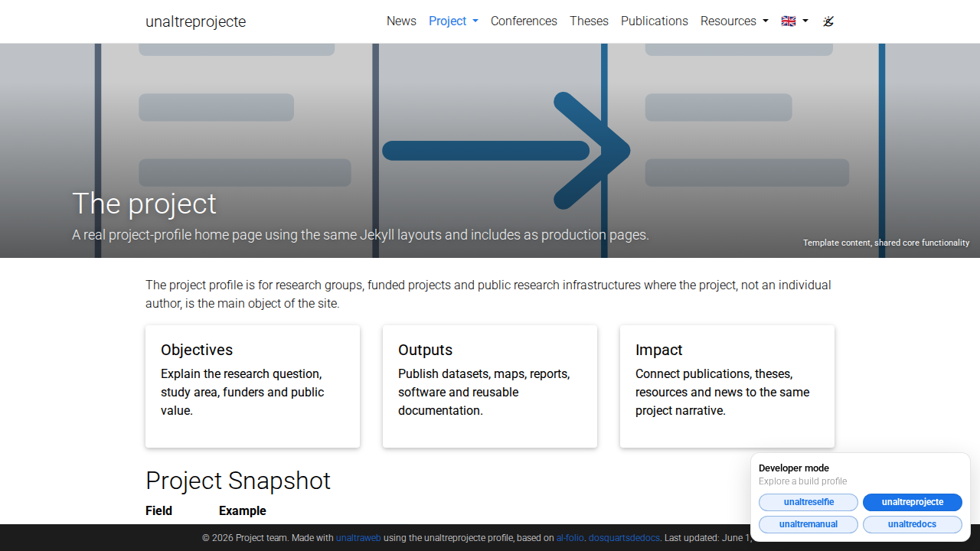Expand the Project dropdown menu
The width and height of the screenshot is (980, 551).
[x=453, y=21]
